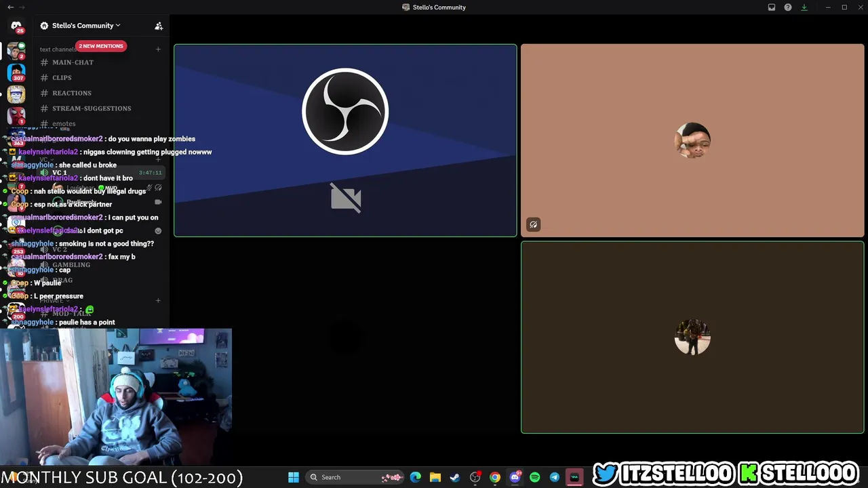Screen dimensions: 868x488
Task: Open Discord from taskbar
Action: [515, 477]
